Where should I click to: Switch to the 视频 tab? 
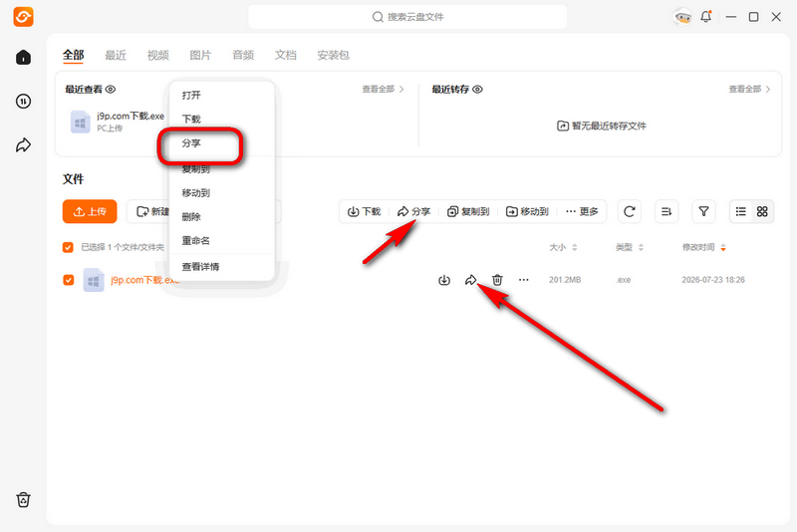[x=158, y=55]
